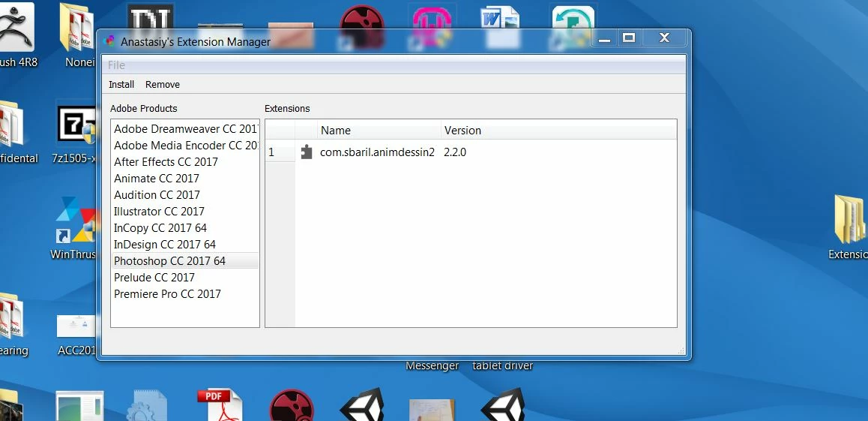Click the Name column header
Screen dimensions: 868x421
379,131
